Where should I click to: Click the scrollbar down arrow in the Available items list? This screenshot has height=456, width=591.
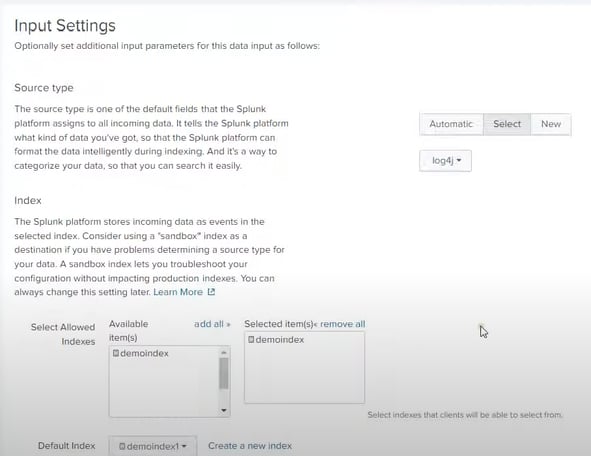point(224,410)
